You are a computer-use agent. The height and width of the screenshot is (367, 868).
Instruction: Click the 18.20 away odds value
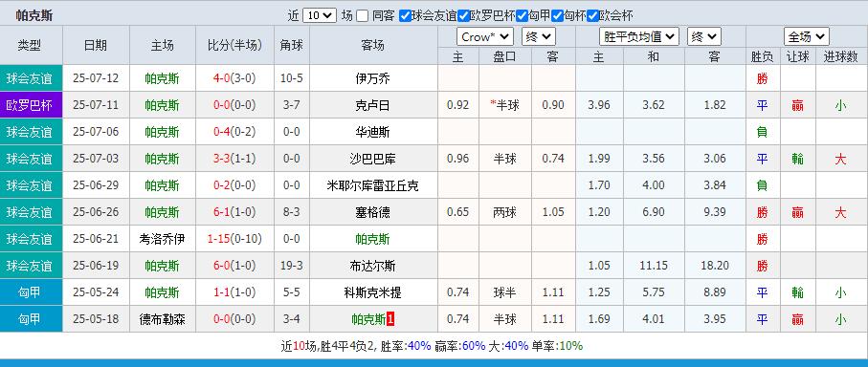(715, 266)
